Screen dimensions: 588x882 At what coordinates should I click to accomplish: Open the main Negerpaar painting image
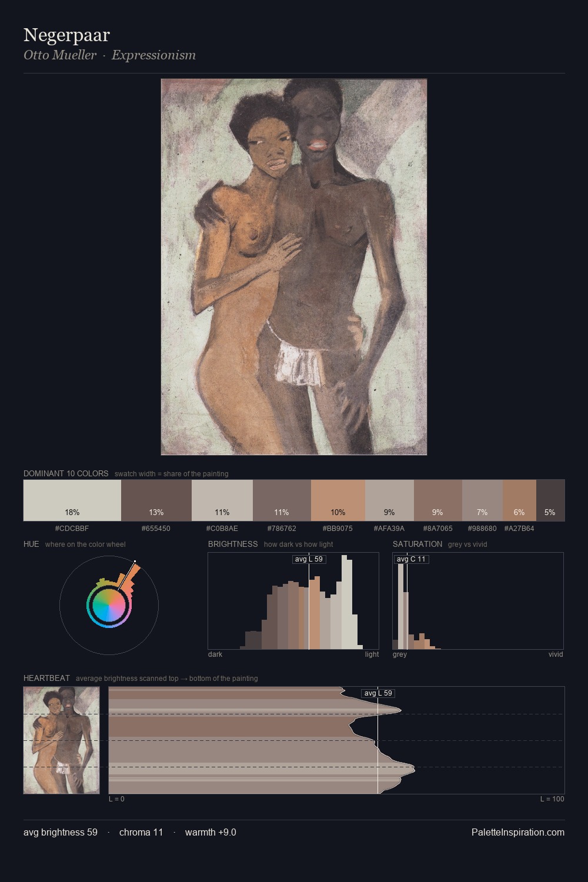[x=294, y=267]
